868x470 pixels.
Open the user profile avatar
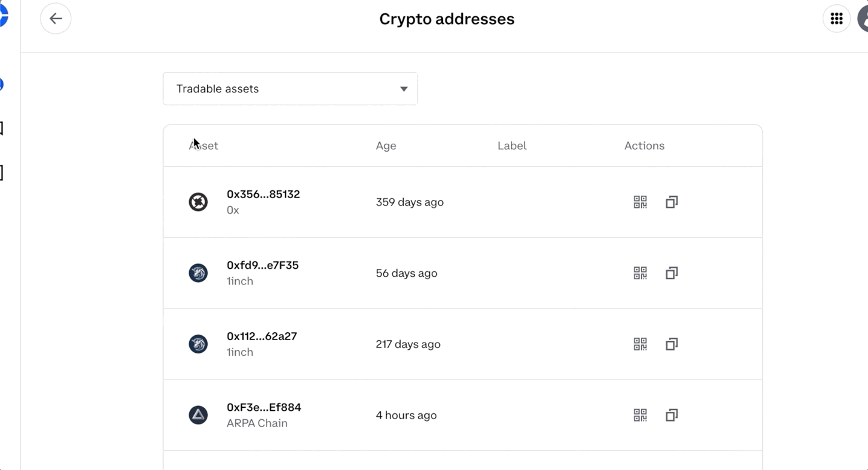863,19
